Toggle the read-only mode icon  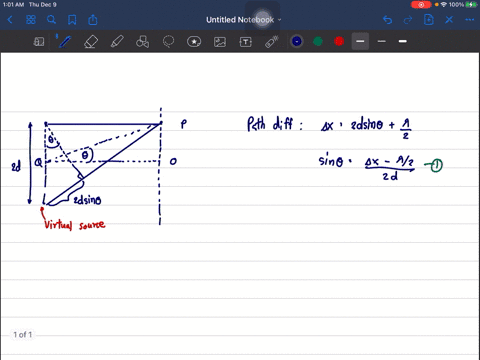[x=39, y=42]
